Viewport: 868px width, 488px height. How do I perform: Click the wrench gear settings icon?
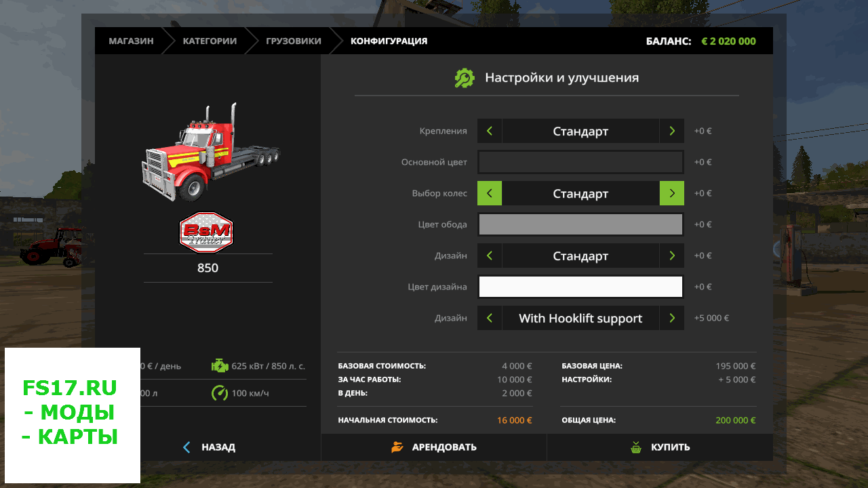click(x=465, y=78)
